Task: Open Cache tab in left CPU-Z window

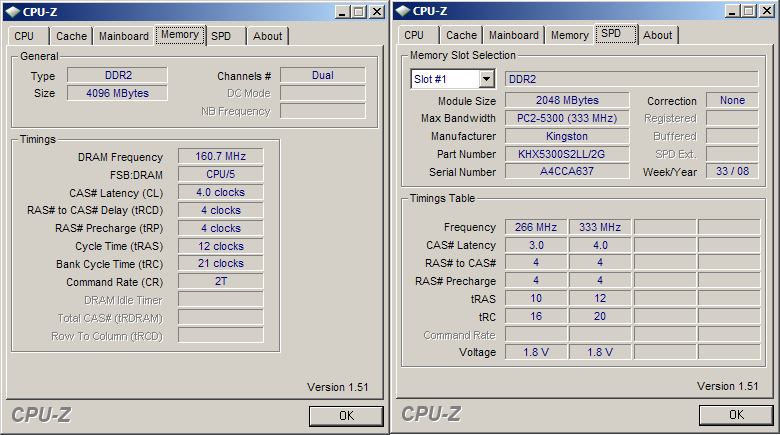Action: (71, 36)
